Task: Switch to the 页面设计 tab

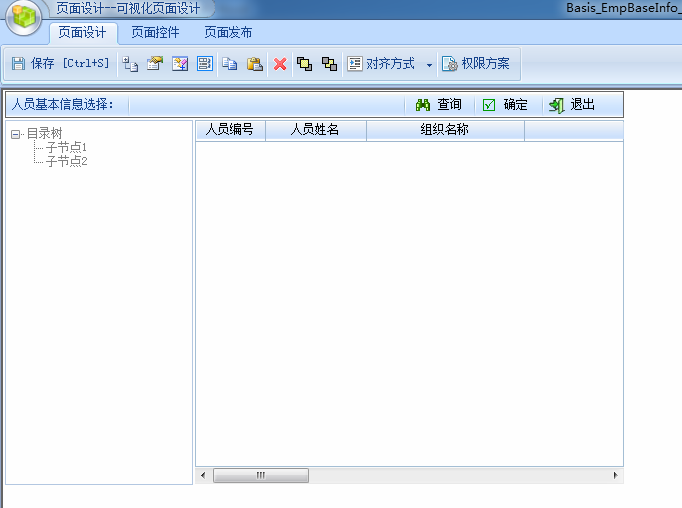Action: click(x=82, y=32)
